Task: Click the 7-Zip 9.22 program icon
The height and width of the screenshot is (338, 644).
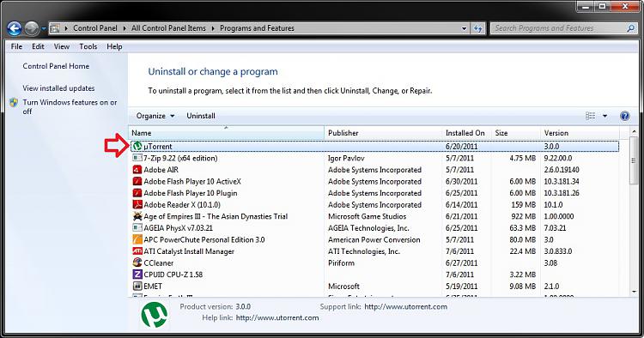Action: pos(137,158)
